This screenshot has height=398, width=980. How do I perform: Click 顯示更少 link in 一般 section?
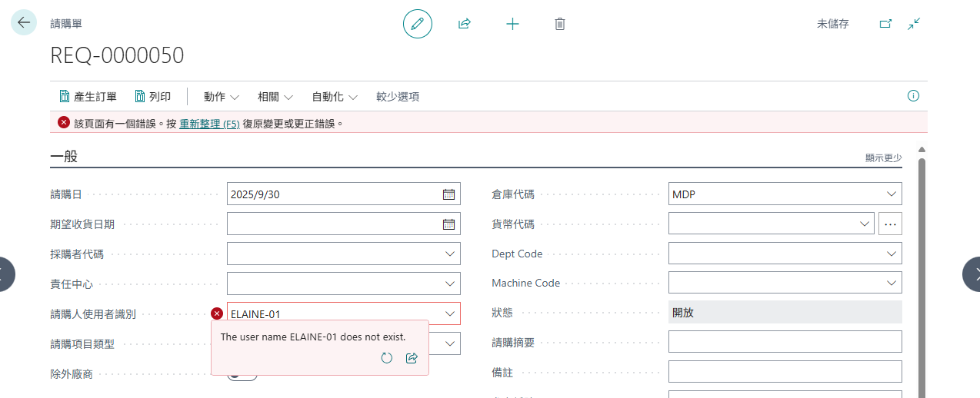(x=883, y=158)
